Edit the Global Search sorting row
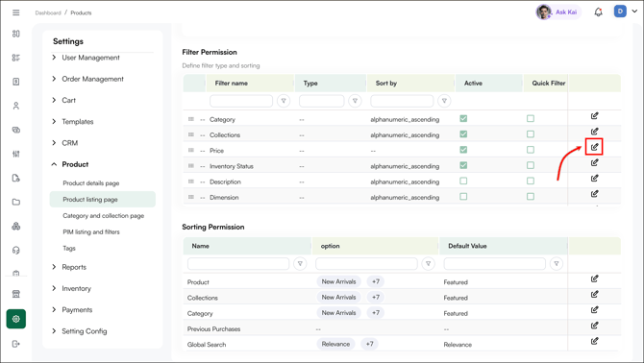 coord(594,341)
